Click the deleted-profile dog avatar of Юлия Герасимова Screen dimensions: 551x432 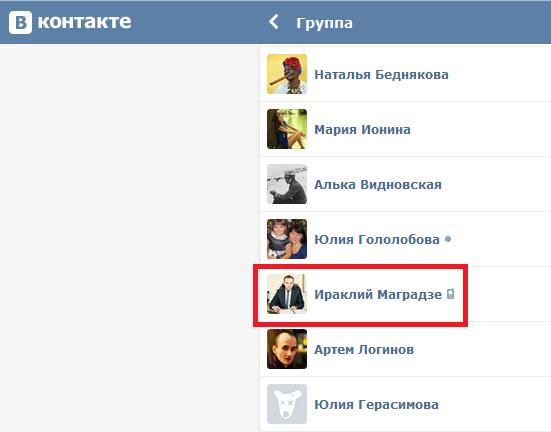point(287,404)
